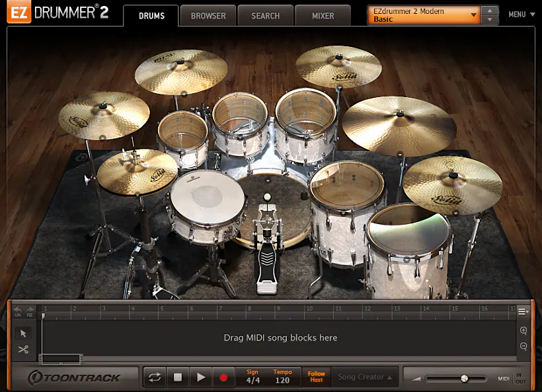Start playback with the play button
Viewport: 542px width, 392px height.
(200, 377)
